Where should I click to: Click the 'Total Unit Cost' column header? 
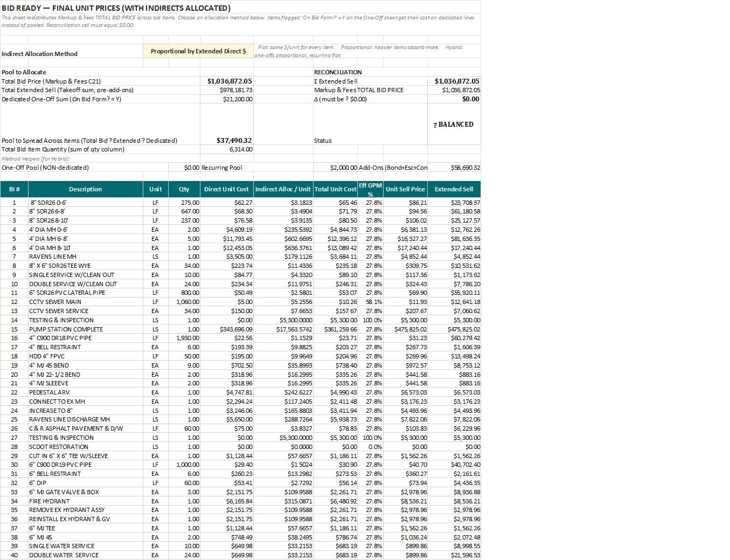[335, 189]
